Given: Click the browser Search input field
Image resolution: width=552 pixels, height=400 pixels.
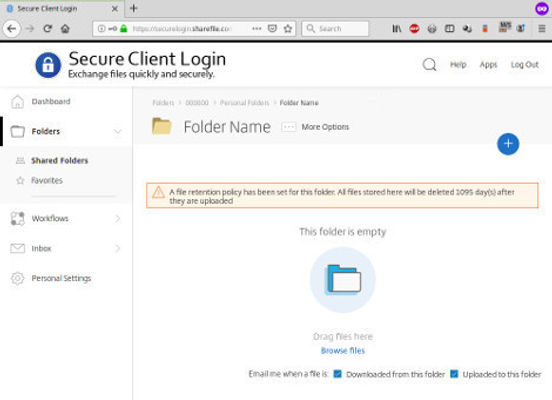Looking at the screenshot, I should click(335, 29).
